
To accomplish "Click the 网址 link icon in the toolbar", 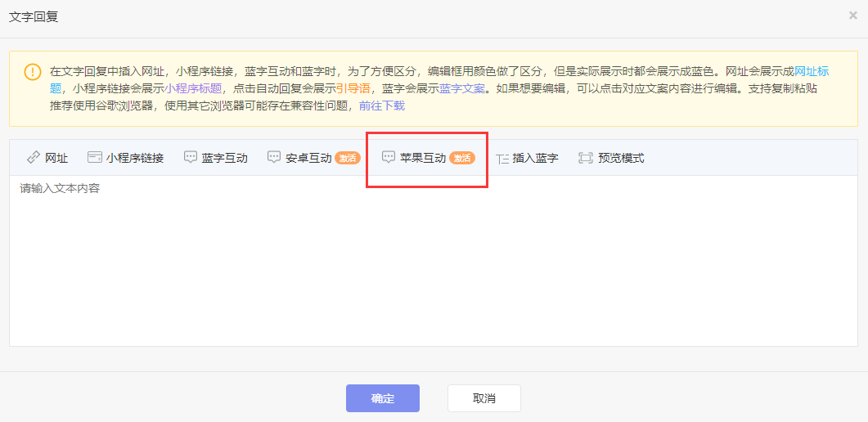I will pyautogui.click(x=34, y=158).
